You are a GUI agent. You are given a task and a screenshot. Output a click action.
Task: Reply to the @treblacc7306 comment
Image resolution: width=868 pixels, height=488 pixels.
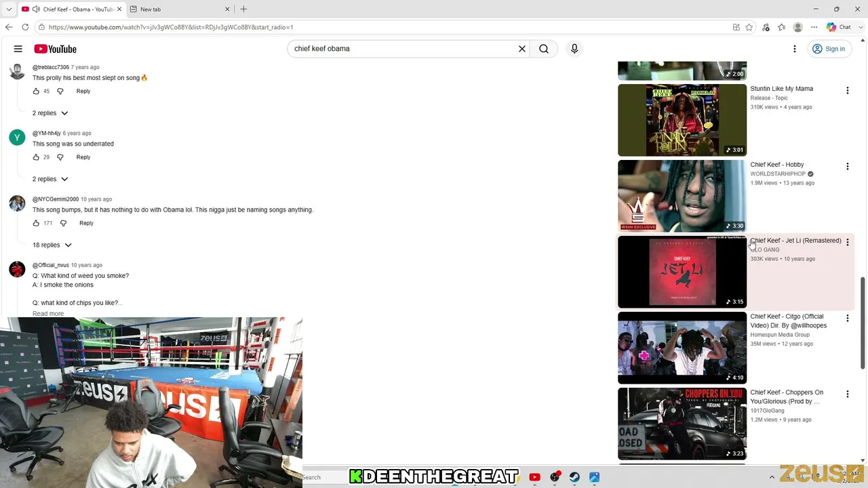[x=83, y=91]
